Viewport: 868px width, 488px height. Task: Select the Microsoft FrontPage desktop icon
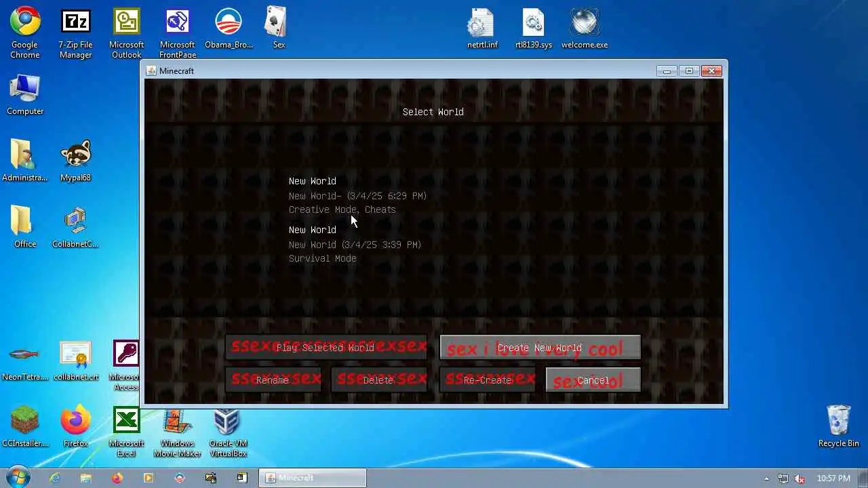[178, 33]
